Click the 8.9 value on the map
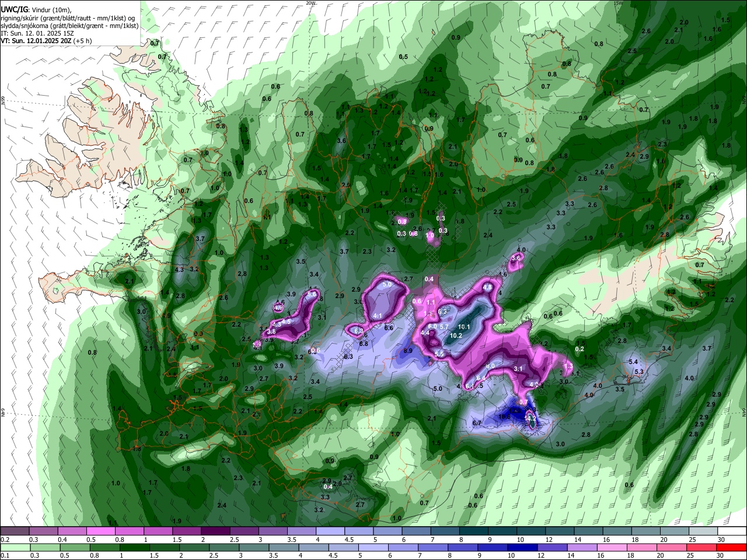The image size is (747, 560). (x=408, y=351)
